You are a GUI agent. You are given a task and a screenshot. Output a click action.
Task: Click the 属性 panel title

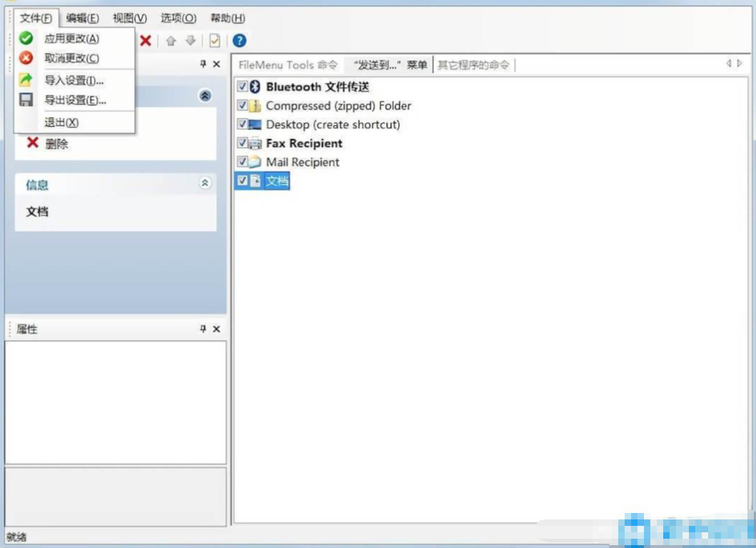(x=26, y=329)
